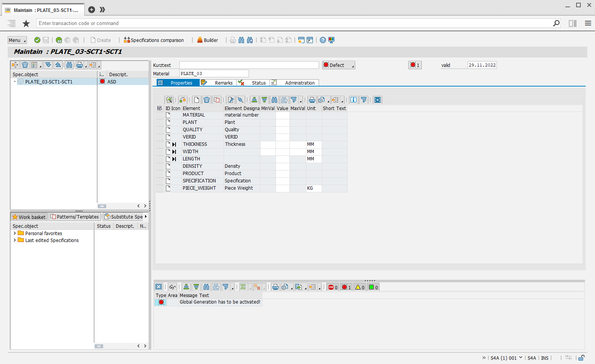Click the trash delete icon in properties toolbar

(207, 100)
